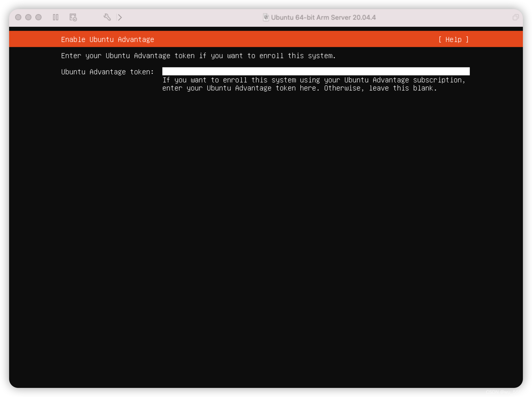The image size is (532, 397).
Task: Click the forward arrow toolbar icon
Action: [120, 17]
